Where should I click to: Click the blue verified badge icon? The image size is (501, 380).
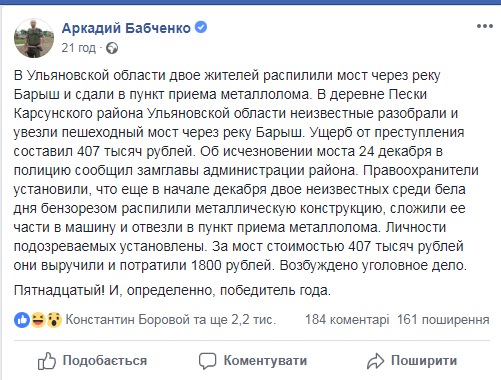[x=201, y=27]
